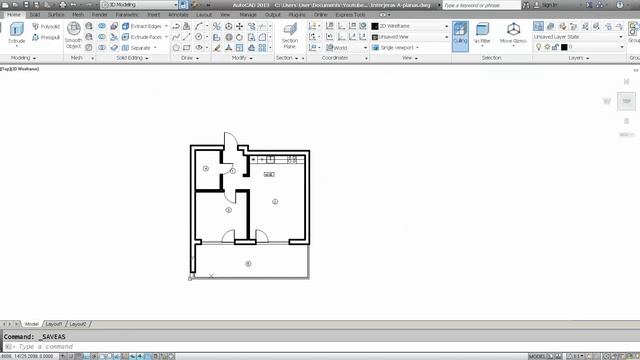Activate the Presspull tool
The width and height of the screenshot is (640, 360).
click(46, 38)
